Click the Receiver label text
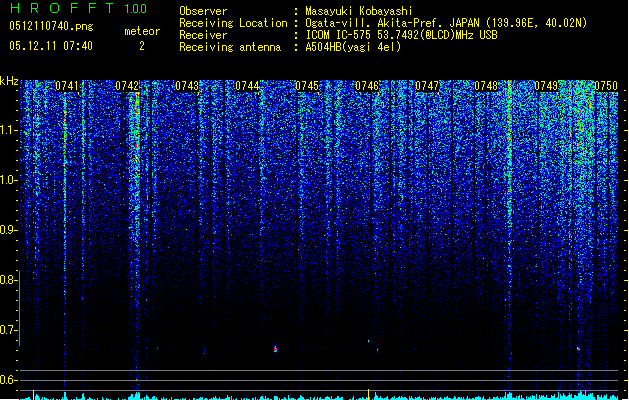 [x=203, y=35]
